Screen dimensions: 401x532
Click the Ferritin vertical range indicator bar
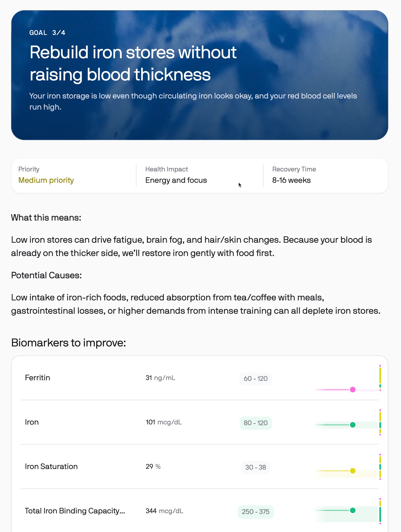tap(380, 378)
